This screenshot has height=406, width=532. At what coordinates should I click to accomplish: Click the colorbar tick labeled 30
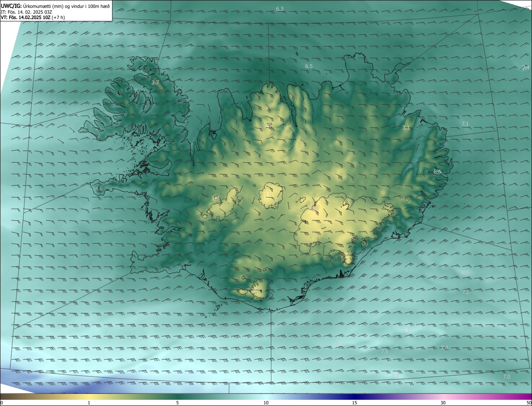443,403
